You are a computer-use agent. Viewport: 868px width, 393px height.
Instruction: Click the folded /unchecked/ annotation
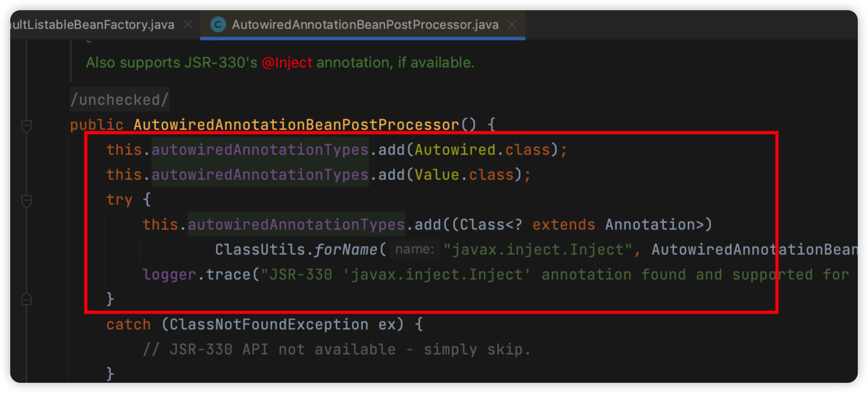coord(120,100)
